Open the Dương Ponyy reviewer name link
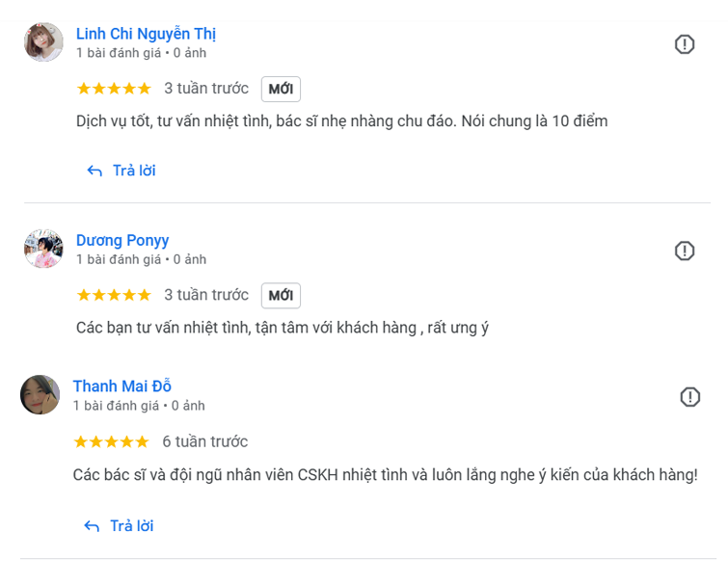 (x=122, y=240)
